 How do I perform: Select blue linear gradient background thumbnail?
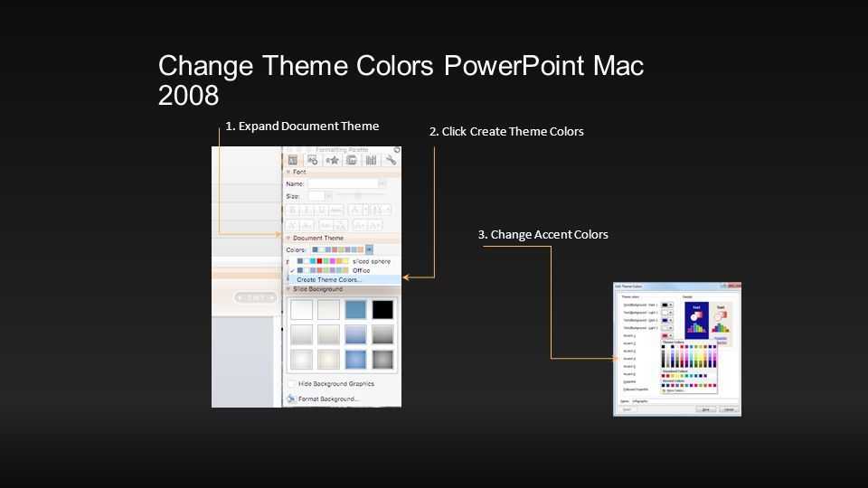coord(355,334)
